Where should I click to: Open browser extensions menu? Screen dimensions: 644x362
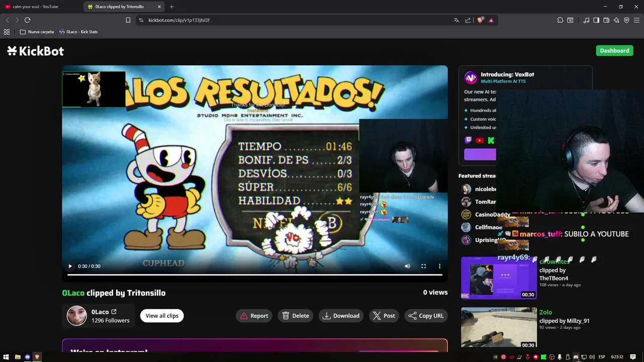coord(560,20)
